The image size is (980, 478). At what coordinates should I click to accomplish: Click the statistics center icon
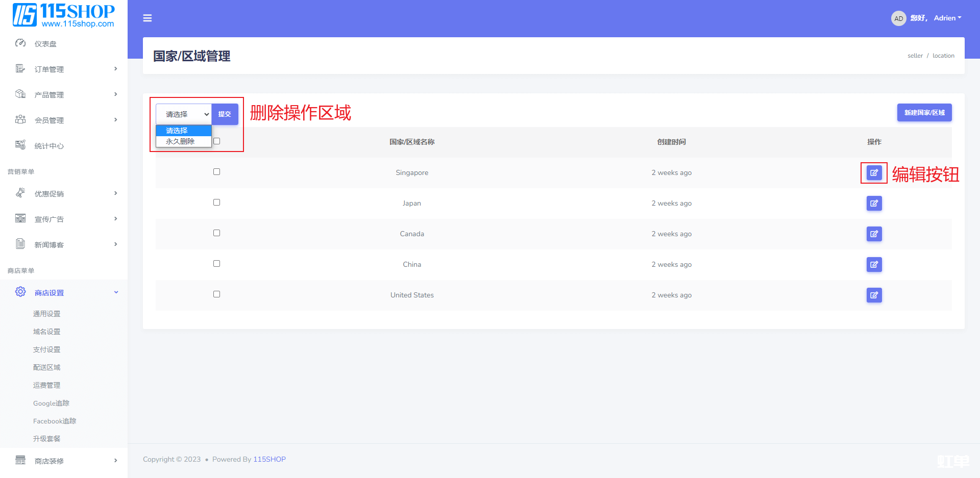click(x=20, y=145)
